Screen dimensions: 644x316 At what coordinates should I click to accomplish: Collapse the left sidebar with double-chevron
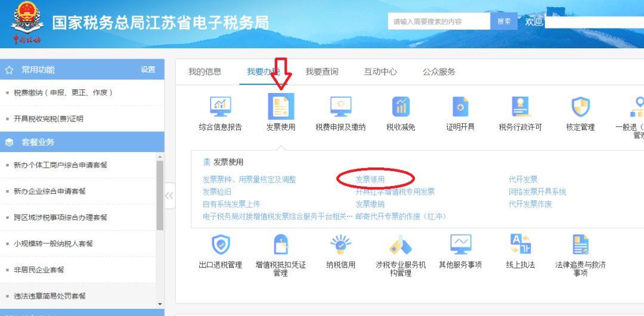coord(169,196)
